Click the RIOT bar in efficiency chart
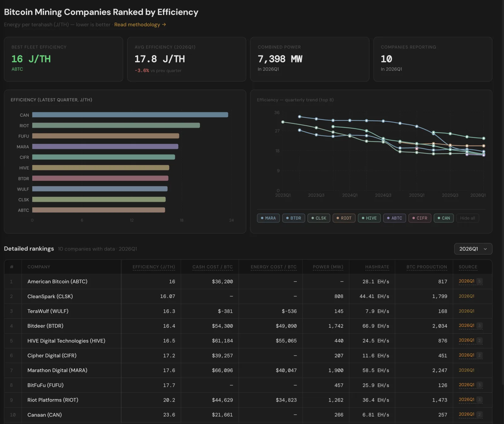The height and width of the screenshot is (424, 504). pos(116,125)
